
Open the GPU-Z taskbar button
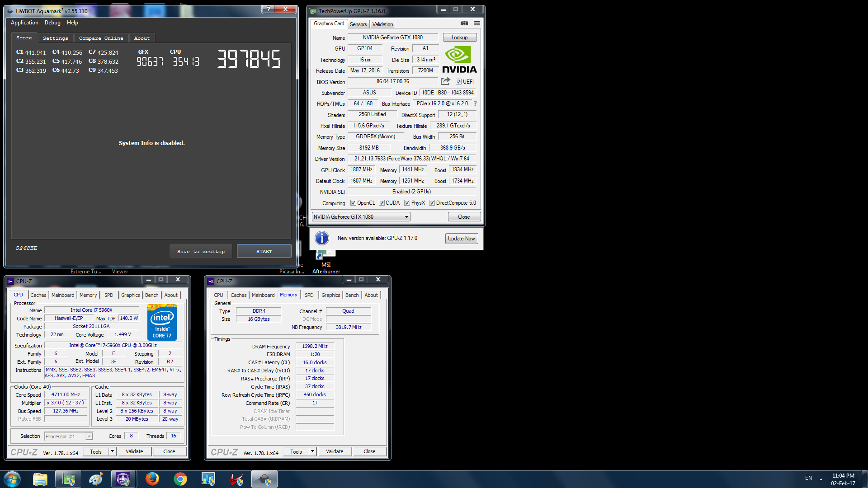click(x=68, y=479)
